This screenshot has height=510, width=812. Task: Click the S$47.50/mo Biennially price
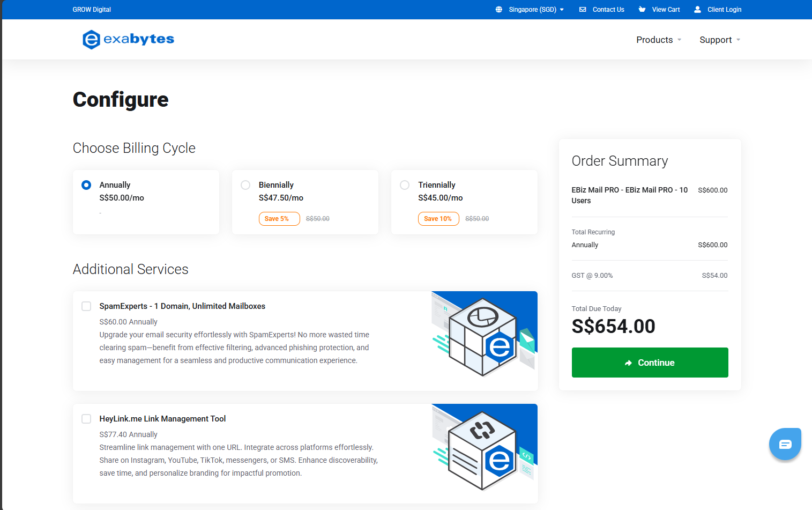click(281, 198)
